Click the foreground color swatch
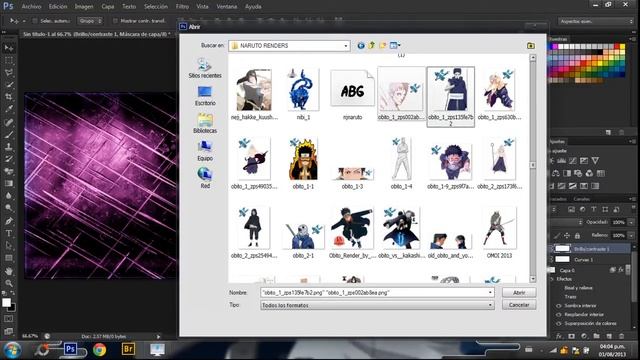 click(6, 302)
